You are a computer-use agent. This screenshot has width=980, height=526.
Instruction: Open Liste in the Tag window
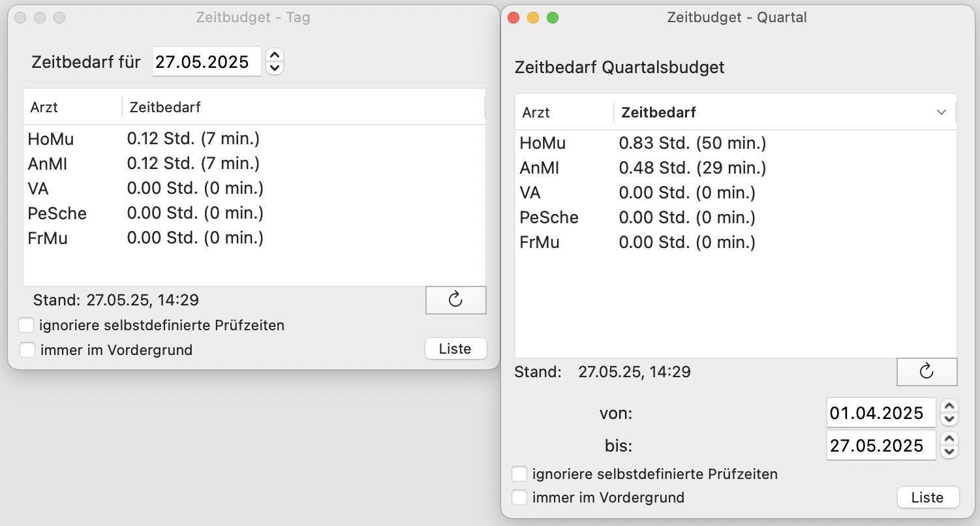[x=455, y=348]
